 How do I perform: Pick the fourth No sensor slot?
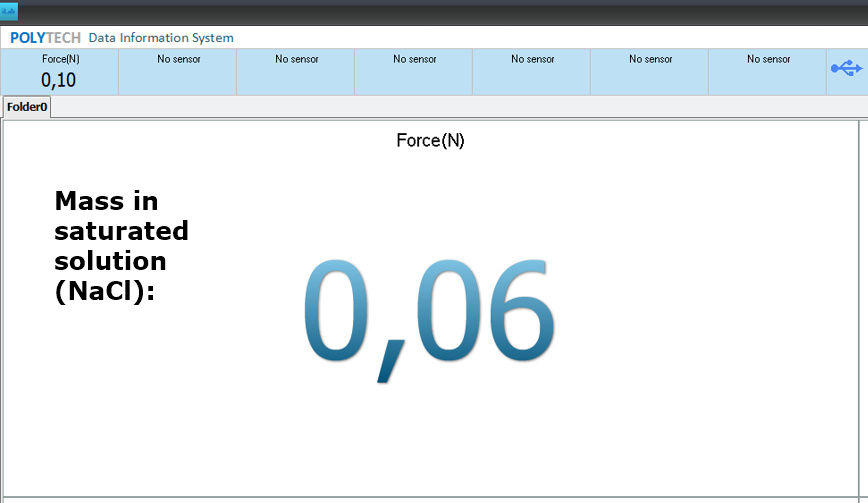(532, 60)
